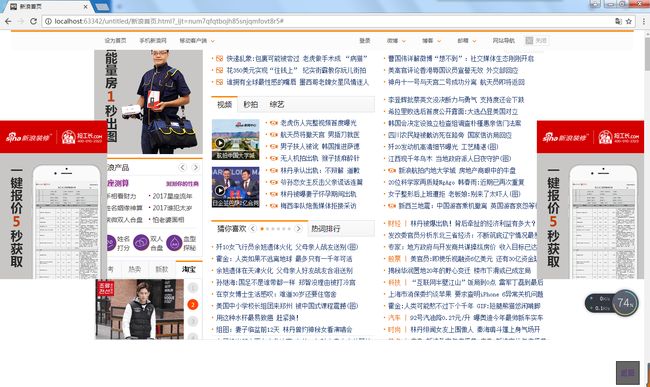Switch to the 视频 tab
Viewport: 650px width, 387px height.
click(x=225, y=104)
